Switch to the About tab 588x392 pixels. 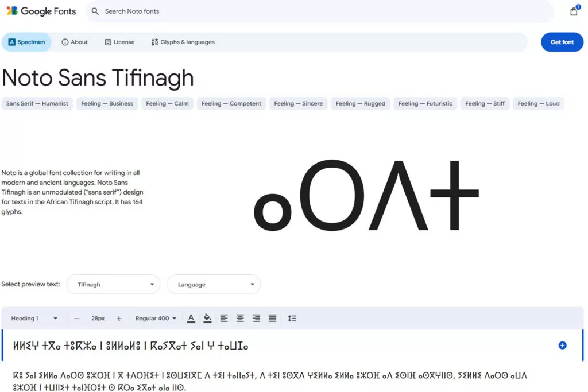[x=75, y=42]
